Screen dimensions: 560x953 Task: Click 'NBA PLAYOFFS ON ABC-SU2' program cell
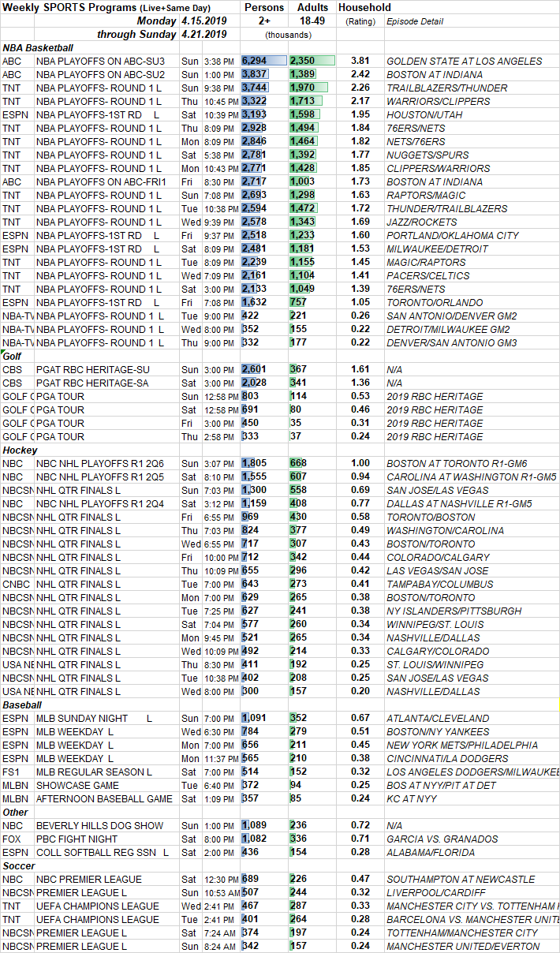click(106, 74)
